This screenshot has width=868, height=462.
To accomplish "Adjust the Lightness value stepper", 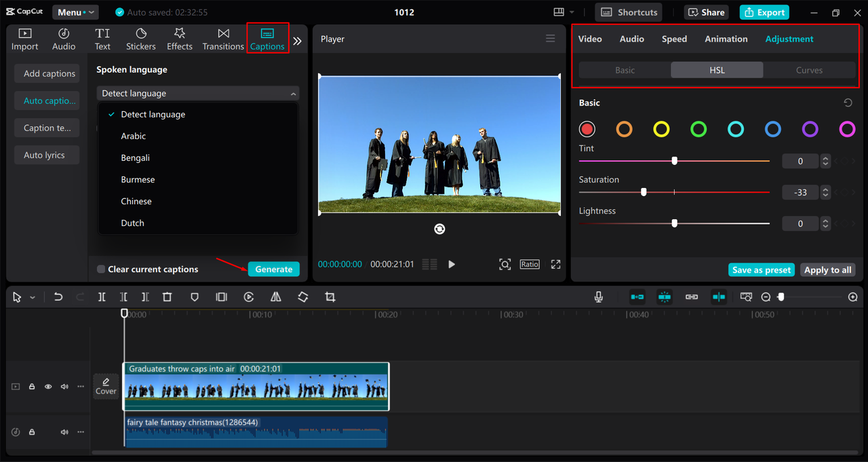I will coord(825,224).
